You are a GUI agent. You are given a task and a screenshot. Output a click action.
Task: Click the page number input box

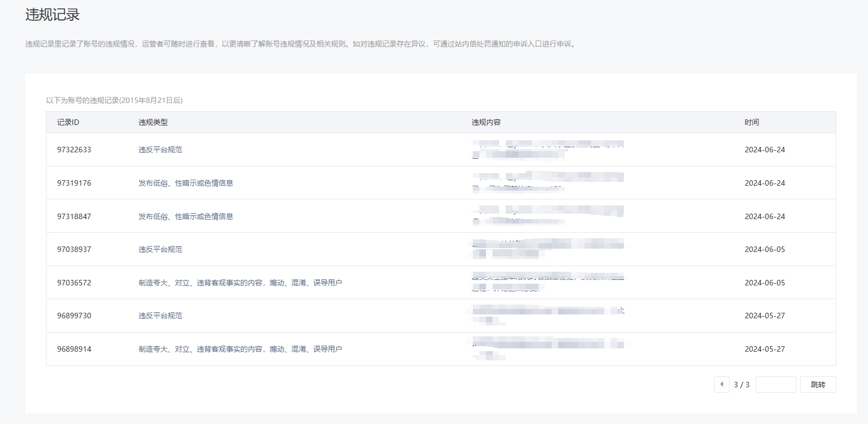[776, 385]
